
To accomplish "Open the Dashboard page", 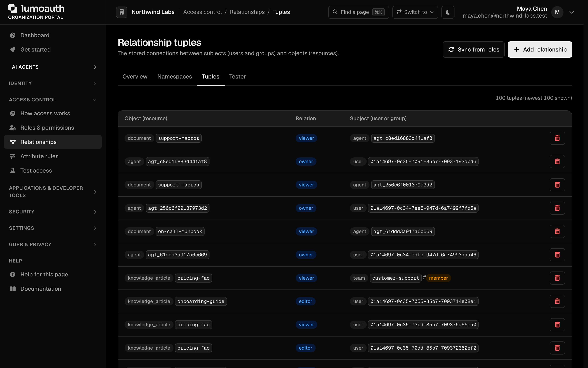I will [53, 35].
